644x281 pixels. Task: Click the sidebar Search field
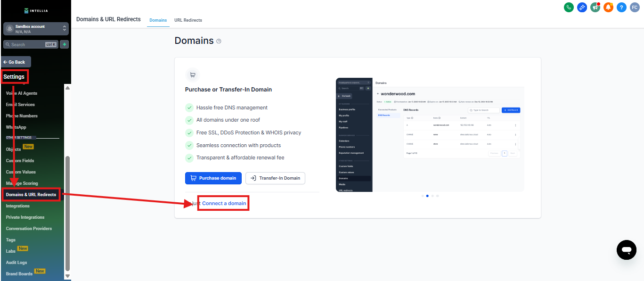[27, 44]
